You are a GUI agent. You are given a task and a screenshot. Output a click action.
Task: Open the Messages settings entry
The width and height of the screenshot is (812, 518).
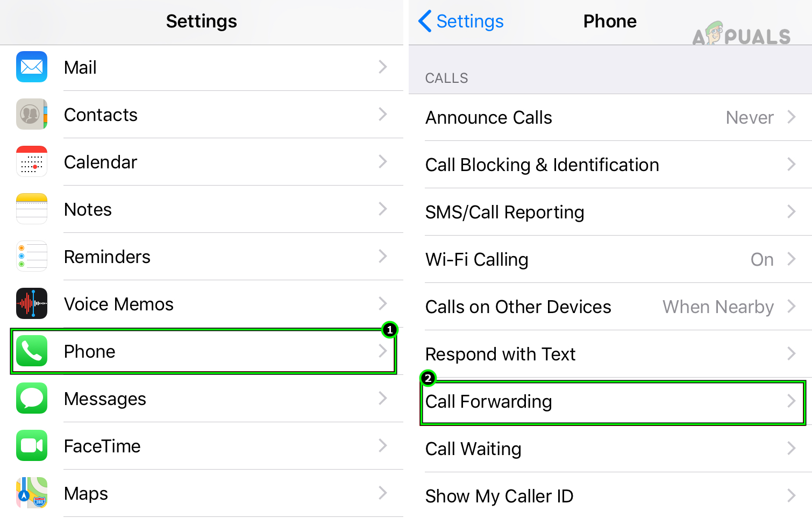202,399
